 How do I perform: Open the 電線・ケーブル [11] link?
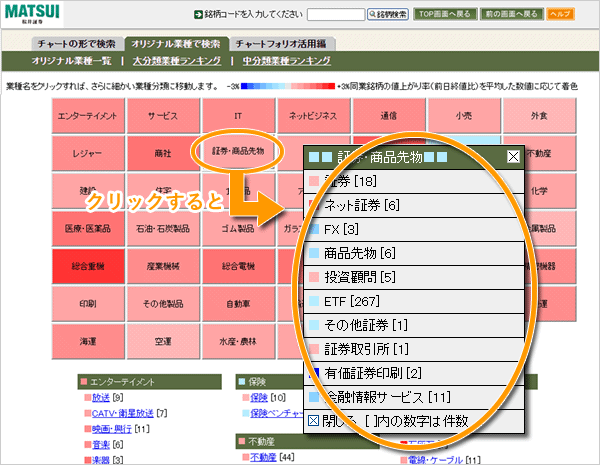[x=435, y=460]
